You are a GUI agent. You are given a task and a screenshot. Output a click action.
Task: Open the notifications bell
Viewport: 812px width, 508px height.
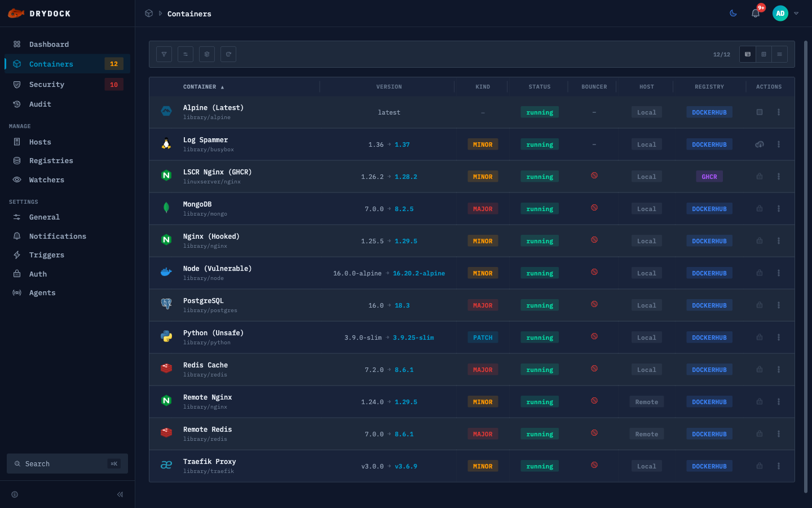tap(756, 14)
